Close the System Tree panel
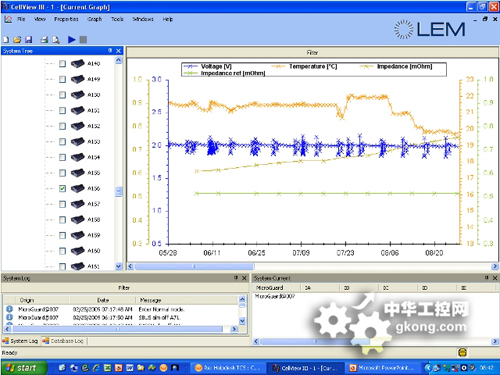 tap(118, 51)
